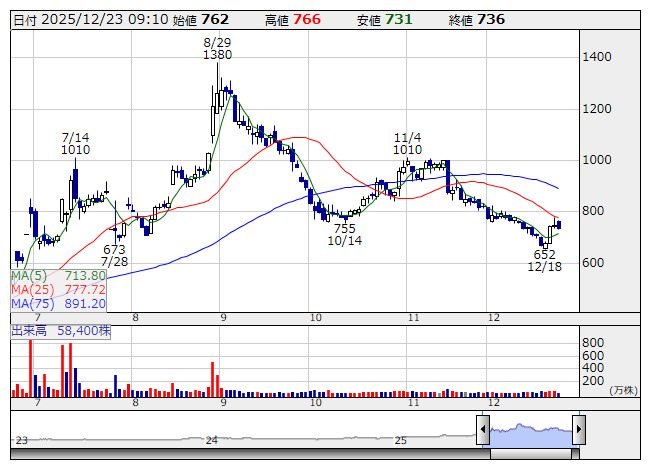Click the horizontal scrollbar thumb at bottom
Image resolution: width=653 pixels, height=470 pixels.
(x=531, y=454)
